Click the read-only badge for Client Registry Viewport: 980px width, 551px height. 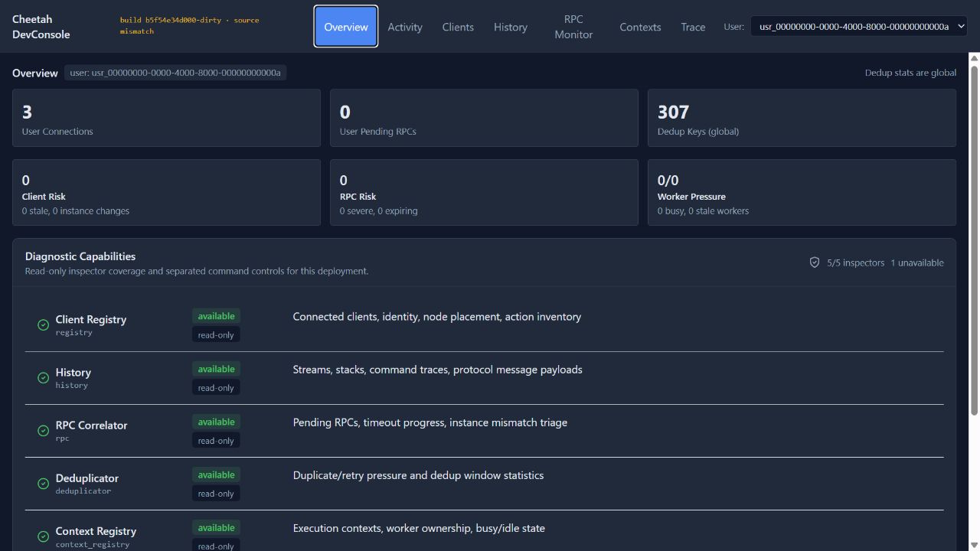[x=216, y=334]
